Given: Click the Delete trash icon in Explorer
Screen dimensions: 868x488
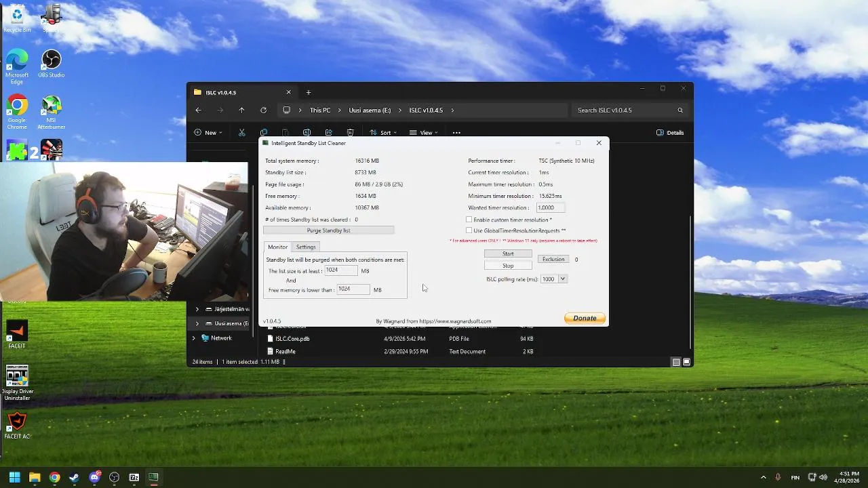Looking at the screenshot, I should click(350, 133).
